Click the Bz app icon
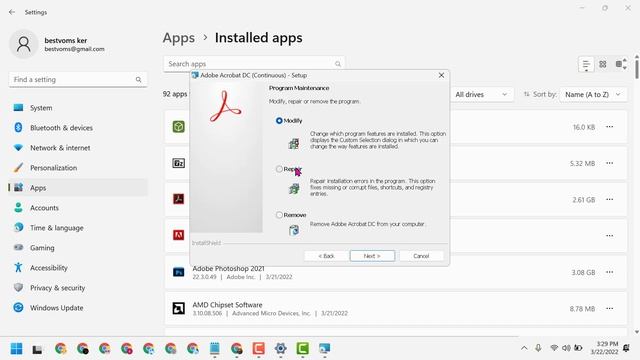 (178, 163)
